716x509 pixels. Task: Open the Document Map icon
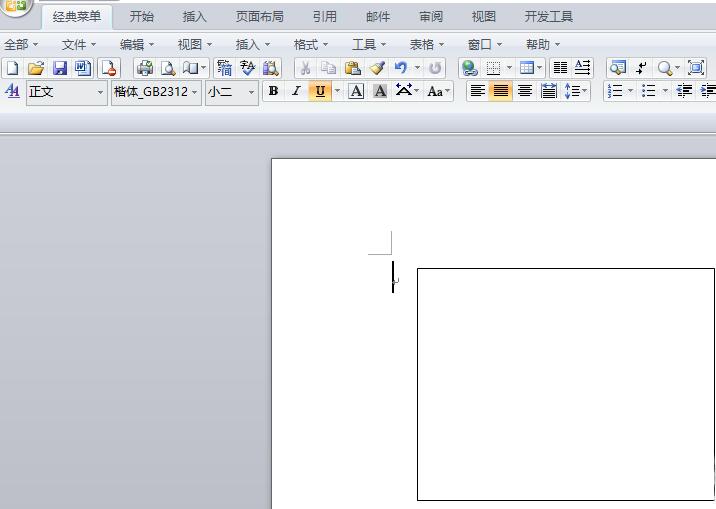(618, 68)
